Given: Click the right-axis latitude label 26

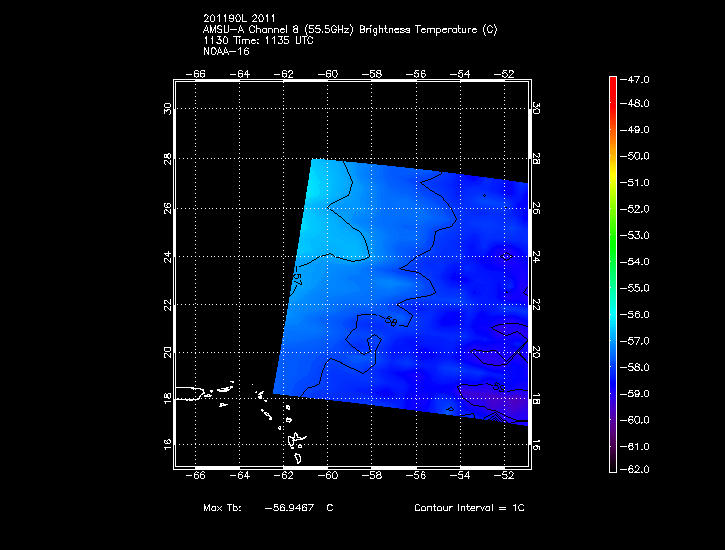Looking at the screenshot, I should pos(536,208).
